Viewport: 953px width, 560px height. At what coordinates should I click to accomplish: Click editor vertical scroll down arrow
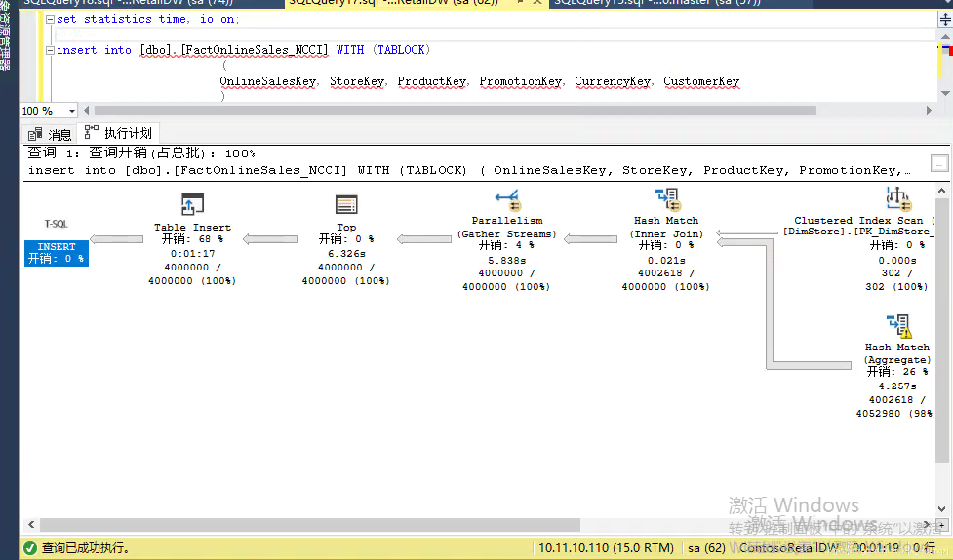945,93
